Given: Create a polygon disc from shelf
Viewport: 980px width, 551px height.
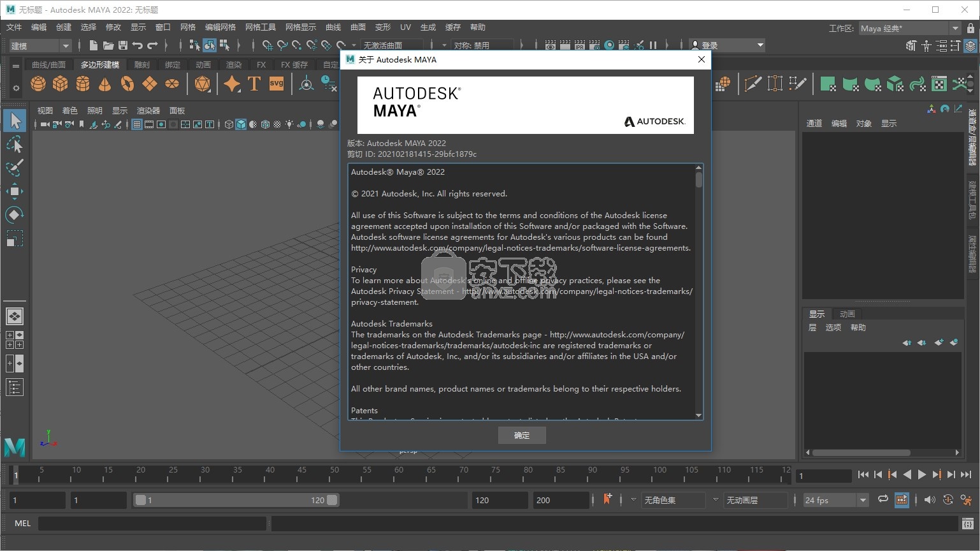Looking at the screenshot, I should pos(172,84).
